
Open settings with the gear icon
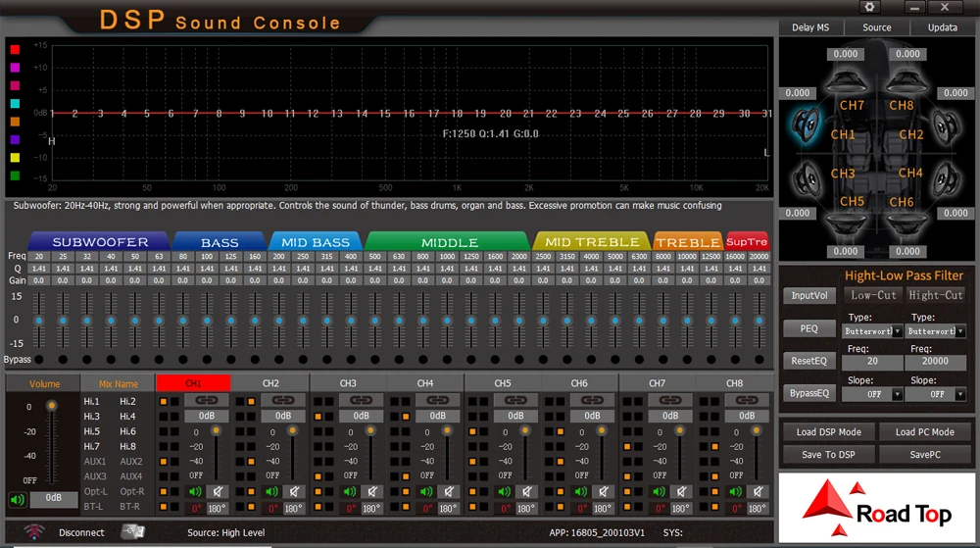tap(868, 8)
